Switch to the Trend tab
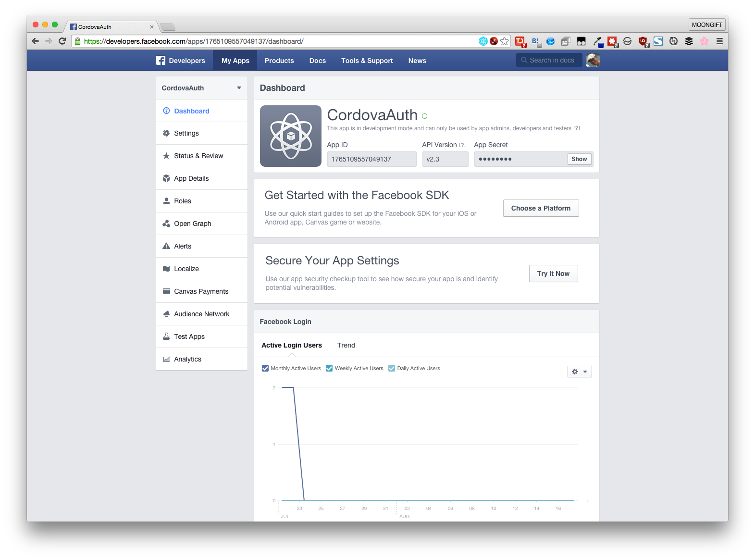 [346, 345]
